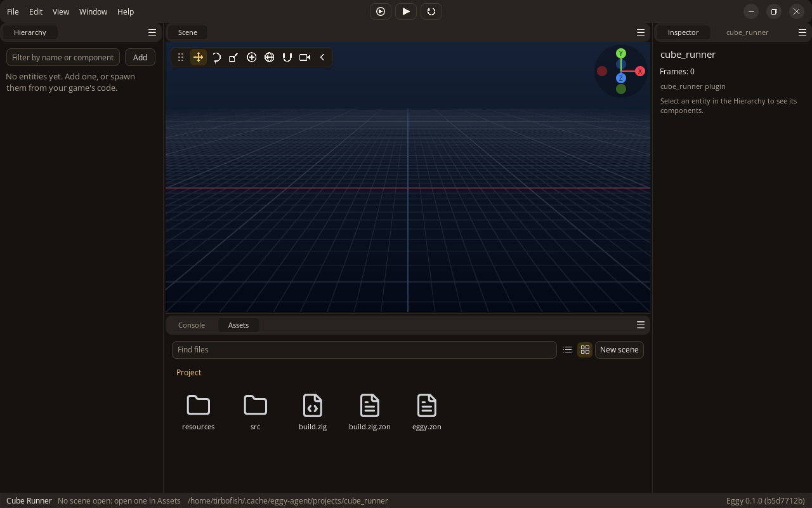The width and height of the screenshot is (812, 508).
Task: Click the Project breadcrumb link
Action: tap(188, 373)
